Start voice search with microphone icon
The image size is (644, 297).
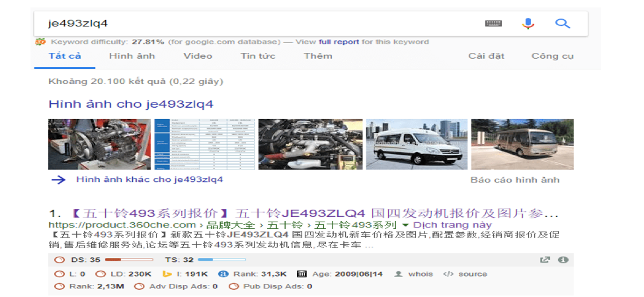[x=528, y=23]
